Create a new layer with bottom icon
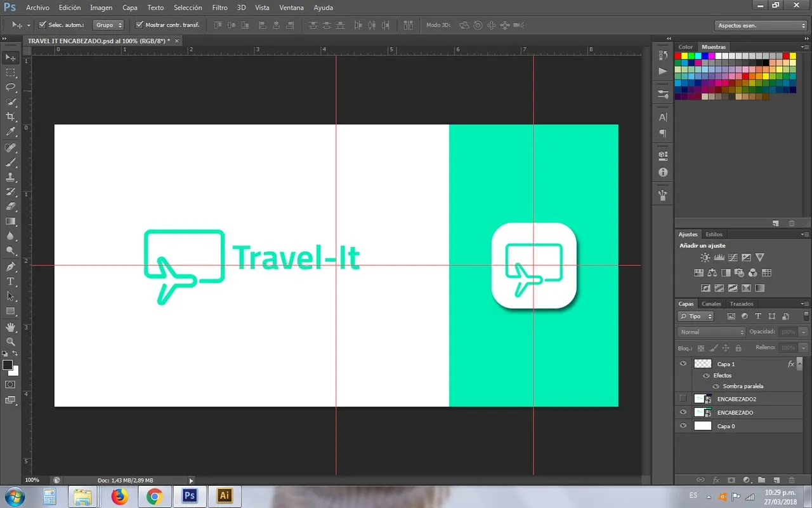 (777, 480)
